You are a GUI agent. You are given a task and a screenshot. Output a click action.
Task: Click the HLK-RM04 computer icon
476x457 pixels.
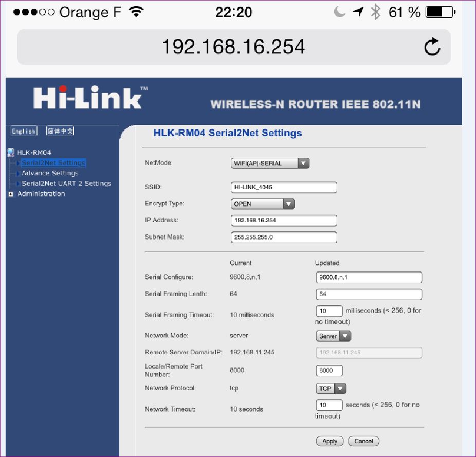11,152
